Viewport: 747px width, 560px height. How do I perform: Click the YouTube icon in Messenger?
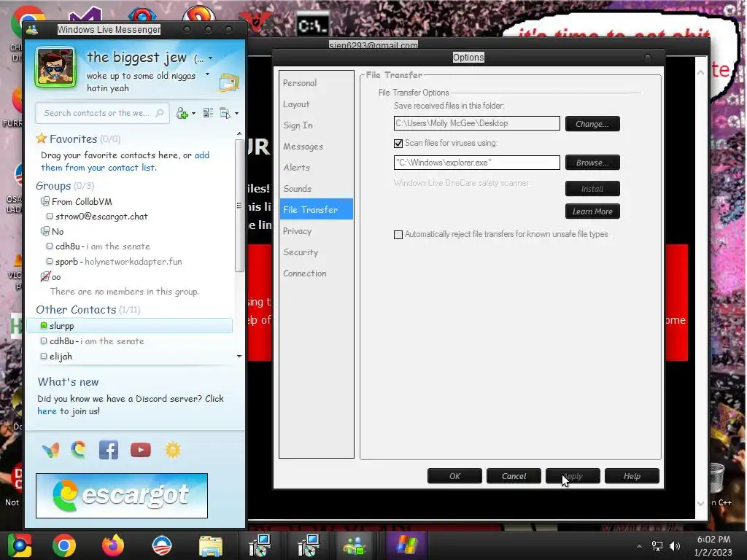pos(141,449)
